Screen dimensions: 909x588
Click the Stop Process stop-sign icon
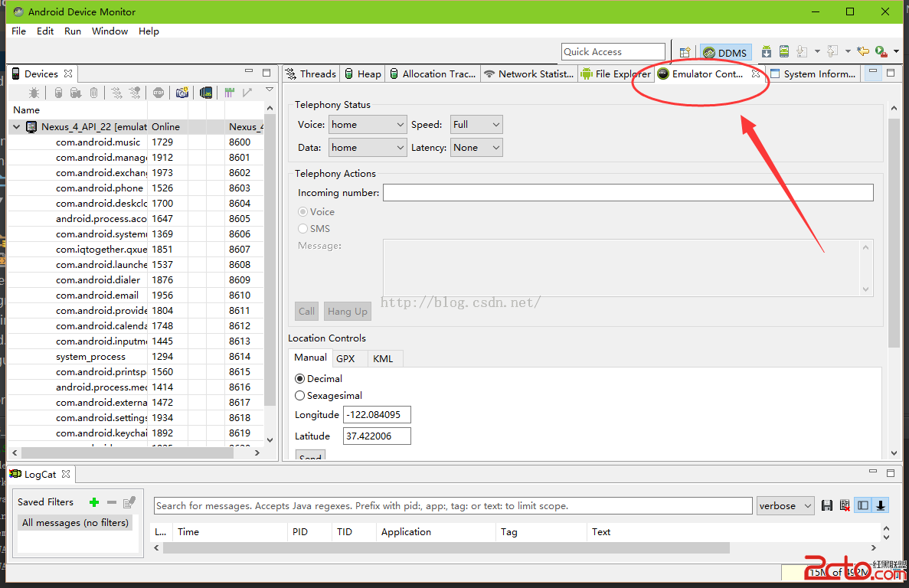point(159,93)
